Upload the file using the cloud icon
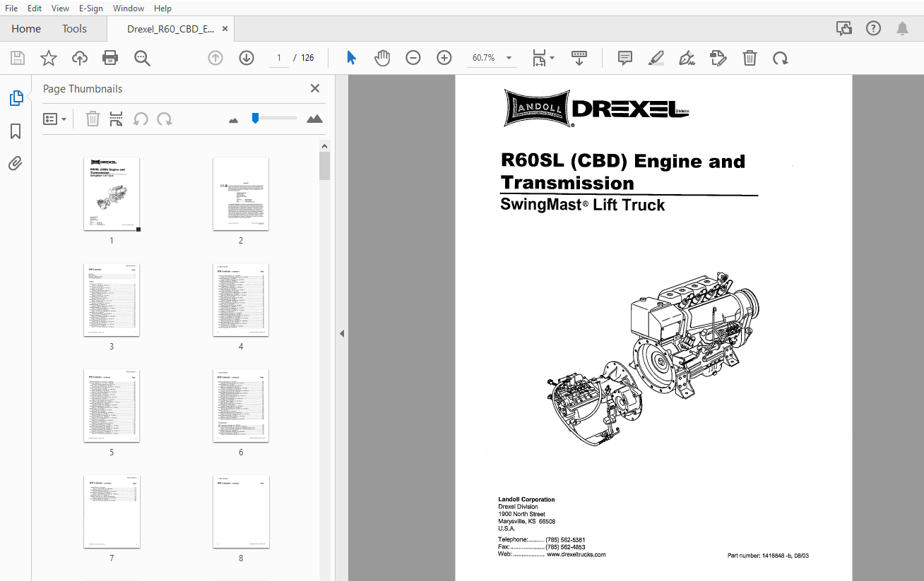This screenshot has width=924, height=581. [80, 58]
